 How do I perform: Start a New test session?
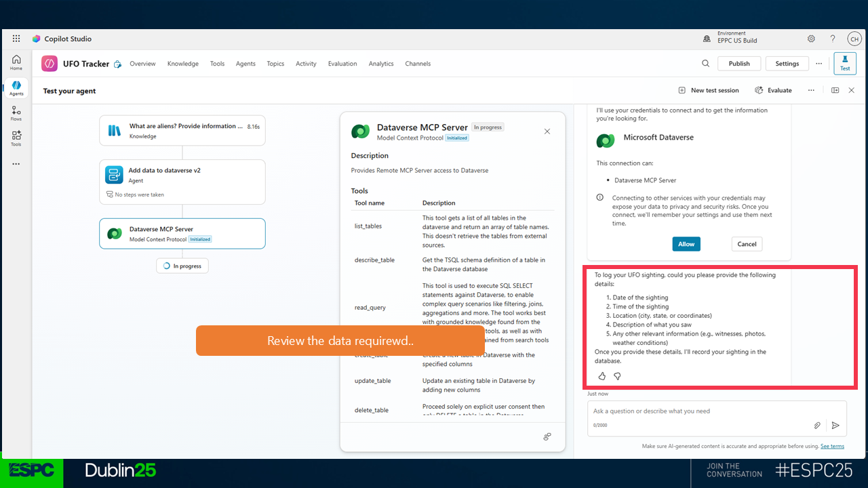[709, 90]
